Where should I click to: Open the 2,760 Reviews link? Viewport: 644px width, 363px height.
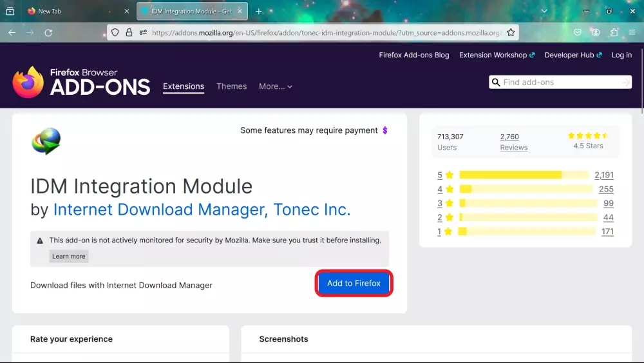point(514,142)
